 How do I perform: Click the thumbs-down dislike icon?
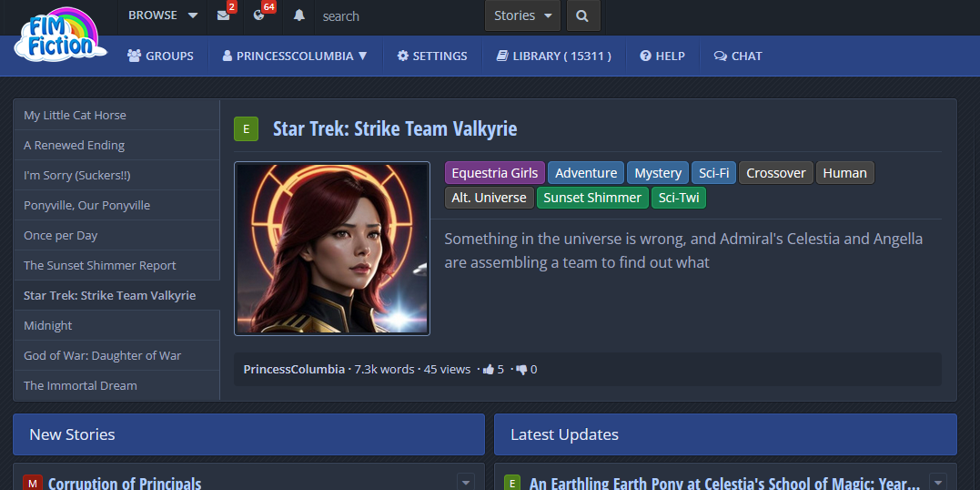(520, 369)
